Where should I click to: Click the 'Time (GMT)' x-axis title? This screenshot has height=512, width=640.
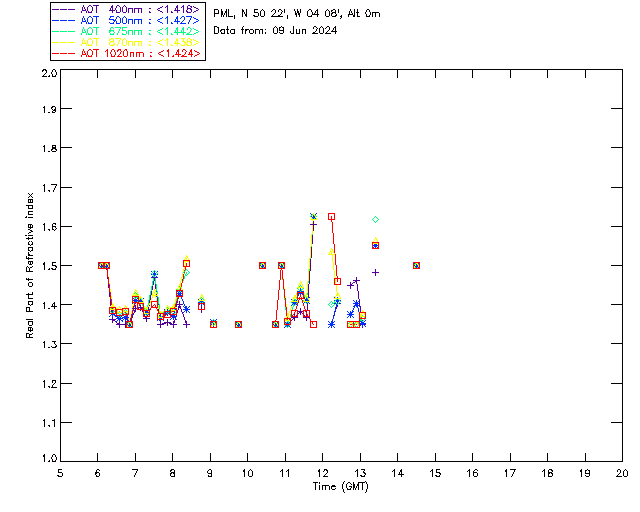(x=341, y=485)
